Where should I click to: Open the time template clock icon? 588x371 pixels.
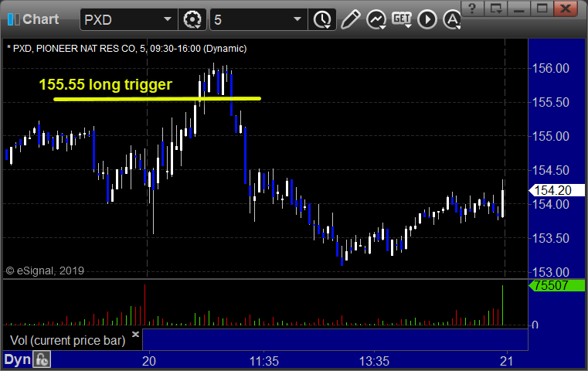(x=322, y=19)
